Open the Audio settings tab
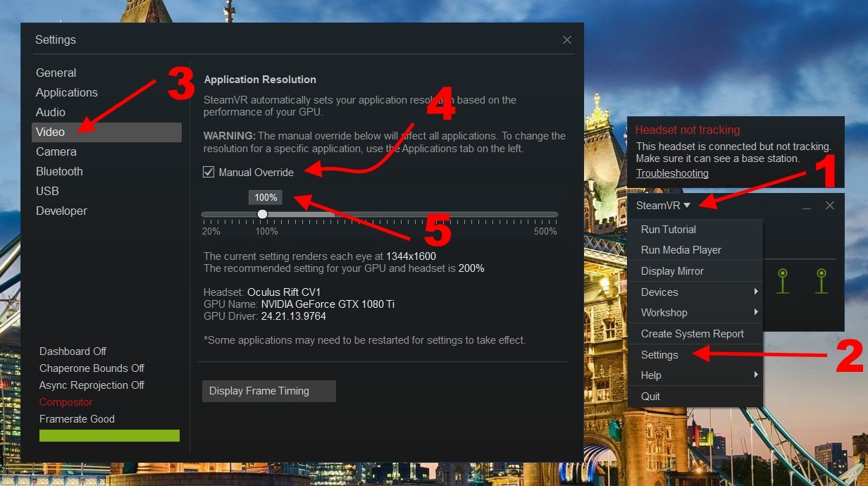The height and width of the screenshot is (486, 868). point(51,113)
